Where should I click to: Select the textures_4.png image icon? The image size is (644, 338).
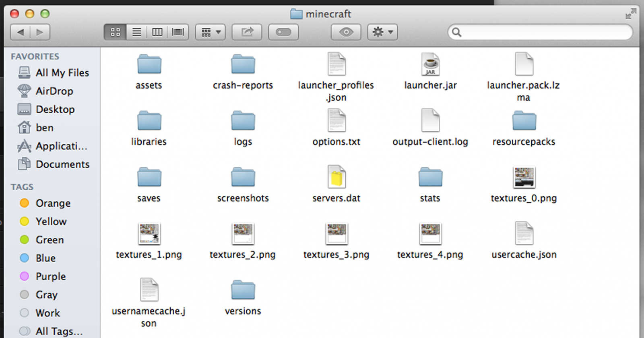pos(430,234)
